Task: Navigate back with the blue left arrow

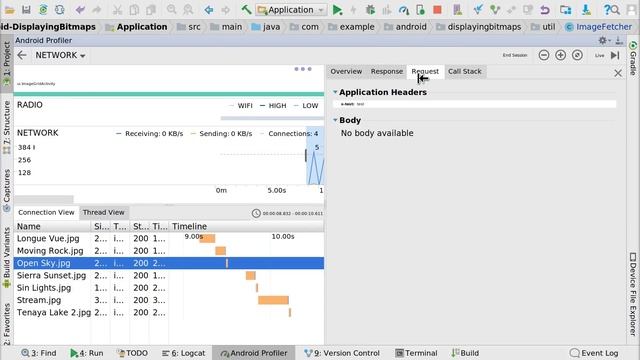Action: coord(209,9)
